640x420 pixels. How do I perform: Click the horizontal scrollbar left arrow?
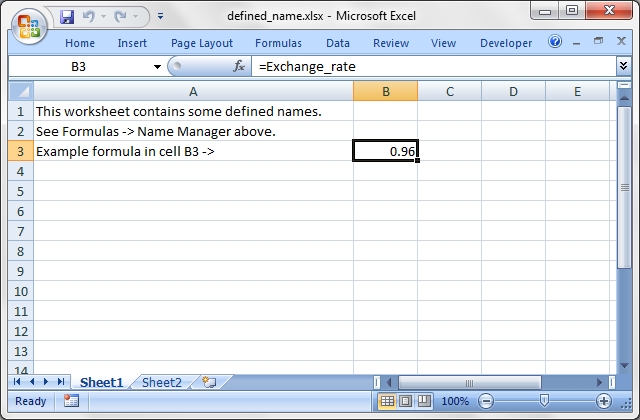point(389,382)
